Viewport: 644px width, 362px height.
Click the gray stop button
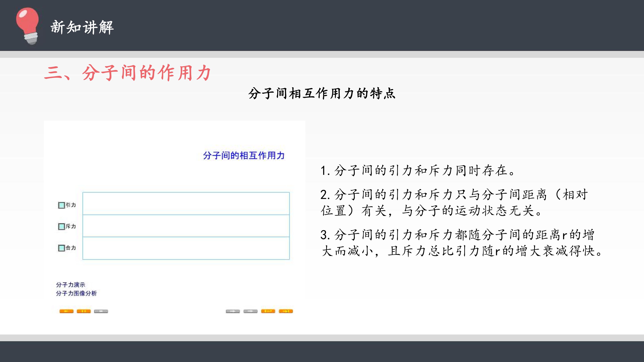pos(101,311)
